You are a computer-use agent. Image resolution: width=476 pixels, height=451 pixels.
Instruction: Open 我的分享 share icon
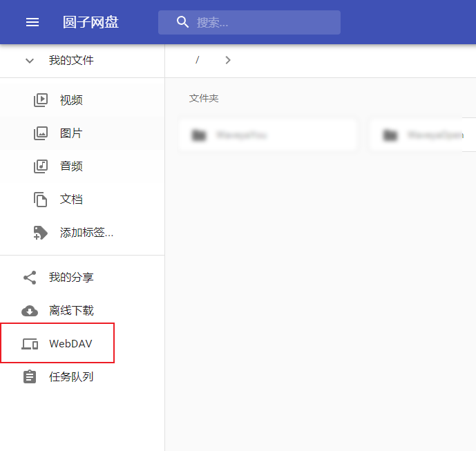coord(30,278)
